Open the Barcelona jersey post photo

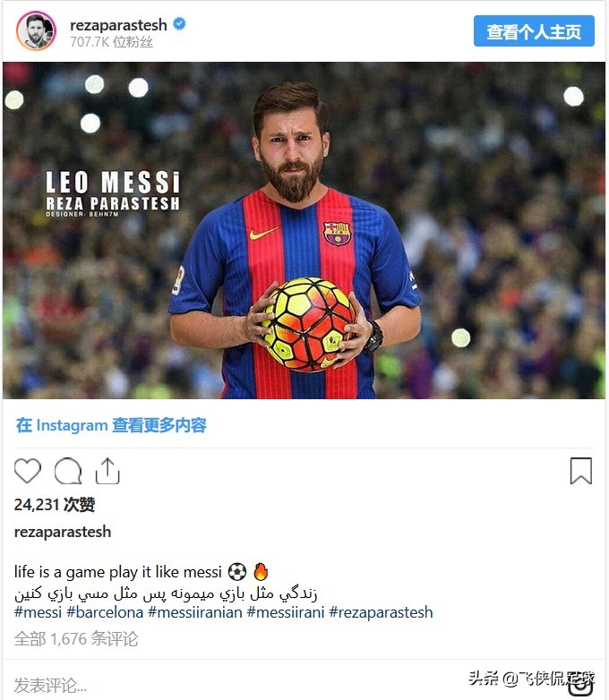pyautogui.click(x=304, y=230)
